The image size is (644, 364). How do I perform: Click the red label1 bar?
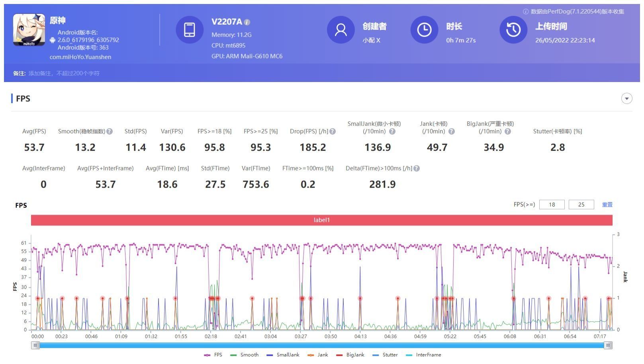[x=322, y=220]
